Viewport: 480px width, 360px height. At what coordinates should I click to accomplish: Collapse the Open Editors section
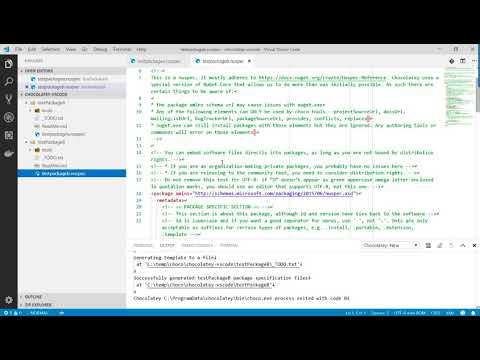click(72, 71)
